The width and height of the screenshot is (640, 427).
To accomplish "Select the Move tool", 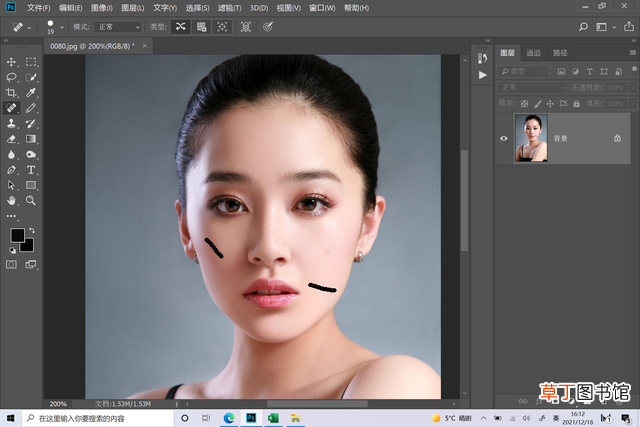I will pyautogui.click(x=11, y=62).
